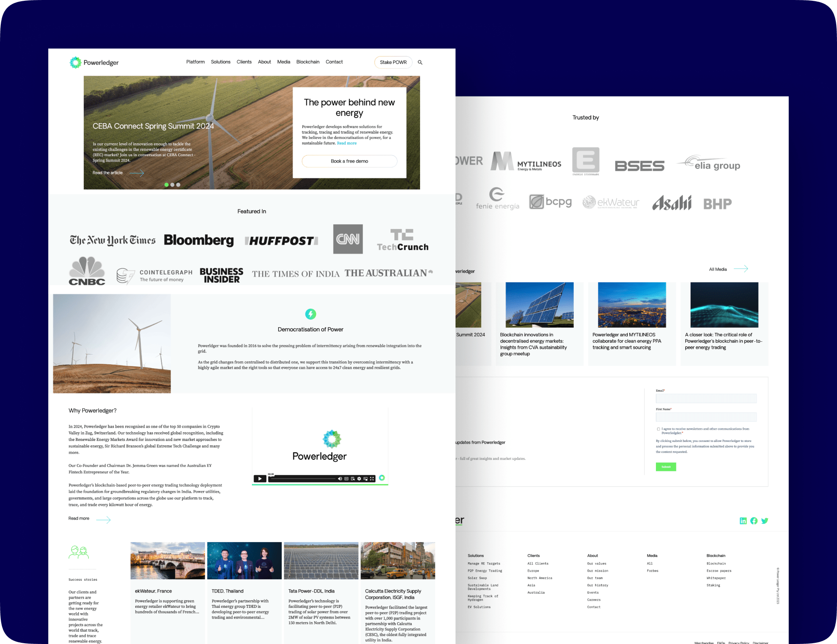Click the Bloomberg logo
Image resolution: width=837 pixels, height=644 pixels.
[199, 240]
